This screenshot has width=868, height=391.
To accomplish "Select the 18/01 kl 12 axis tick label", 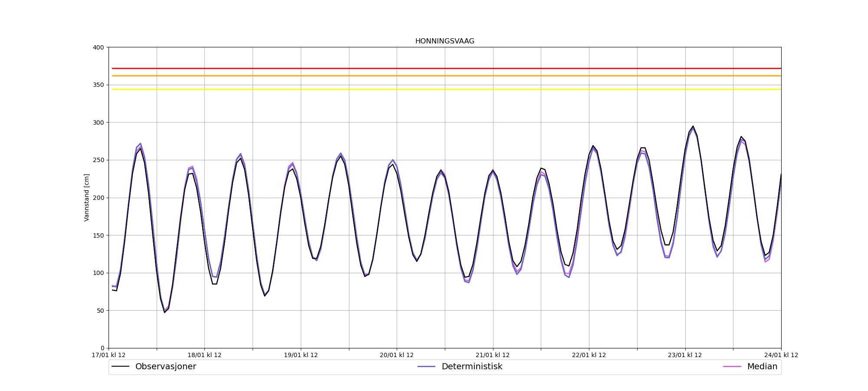I will pyautogui.click(x=204, y=355).
